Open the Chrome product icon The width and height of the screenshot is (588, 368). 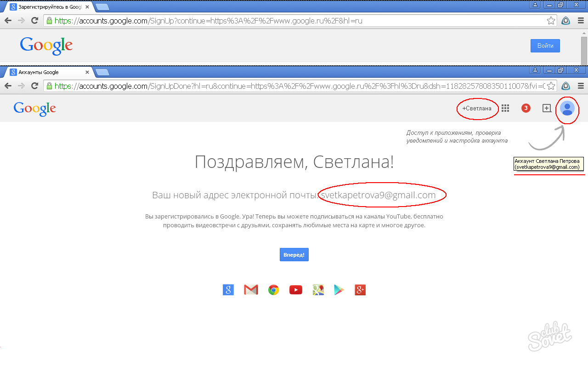coord(274,290)
